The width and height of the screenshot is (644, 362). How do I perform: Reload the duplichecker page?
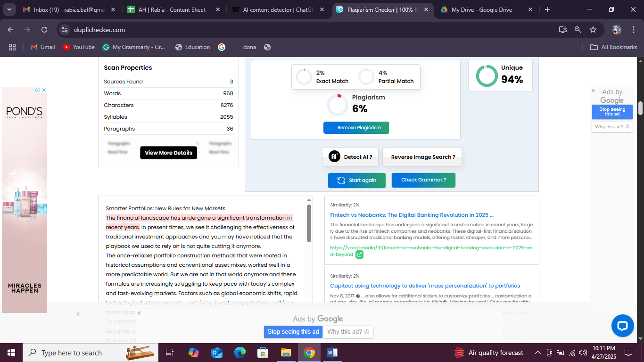[44, 30]
